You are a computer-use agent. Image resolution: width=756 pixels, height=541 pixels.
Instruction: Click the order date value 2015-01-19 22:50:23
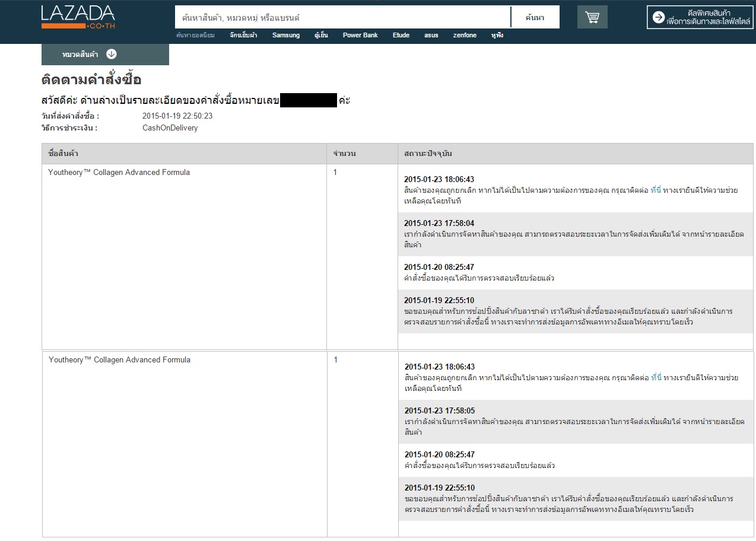(177, 116)
